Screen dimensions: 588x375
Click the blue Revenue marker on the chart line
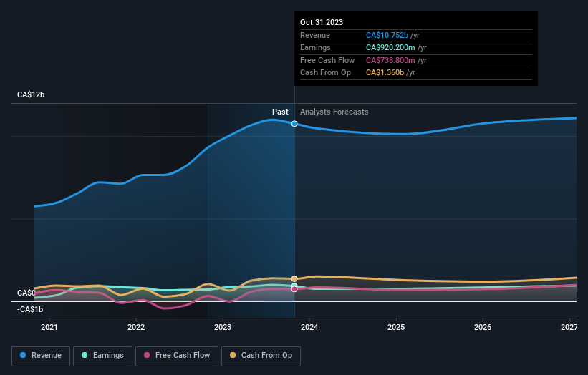coord(294,124)
